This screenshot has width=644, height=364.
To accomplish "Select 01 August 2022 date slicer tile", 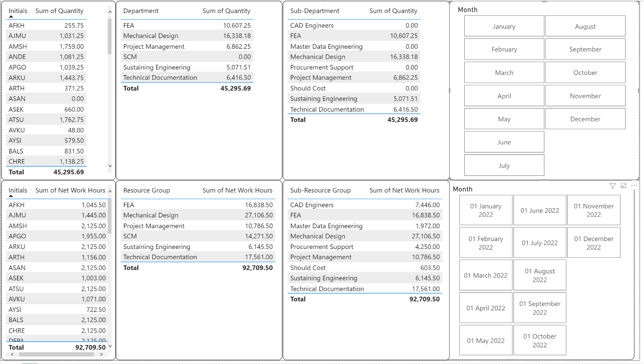I will click(540, 275).
